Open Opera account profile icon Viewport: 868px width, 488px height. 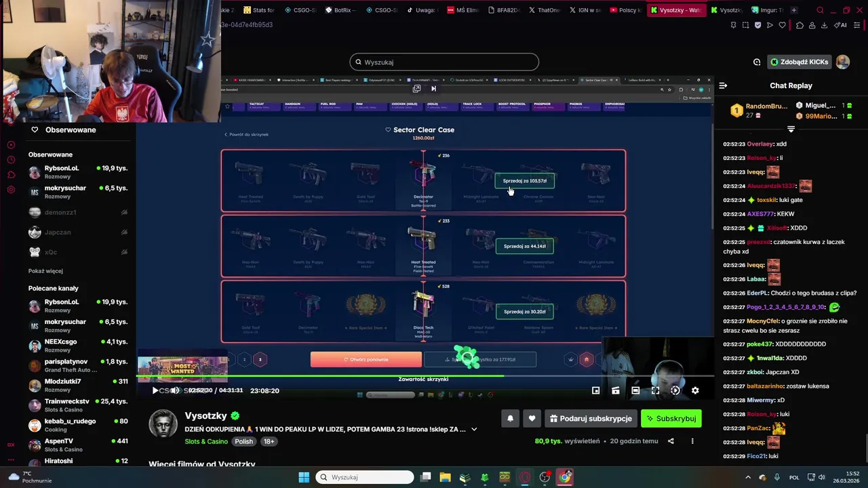812,25
